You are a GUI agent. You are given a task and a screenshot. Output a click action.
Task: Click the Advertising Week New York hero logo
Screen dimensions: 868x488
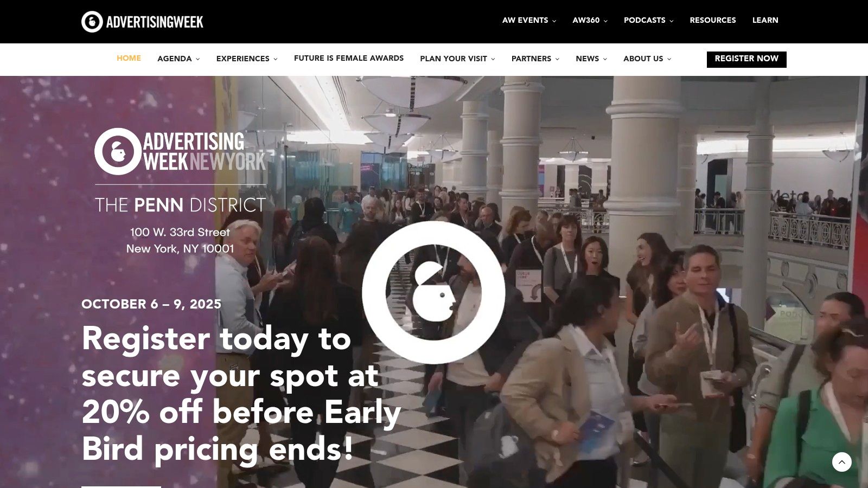point(180,152)
